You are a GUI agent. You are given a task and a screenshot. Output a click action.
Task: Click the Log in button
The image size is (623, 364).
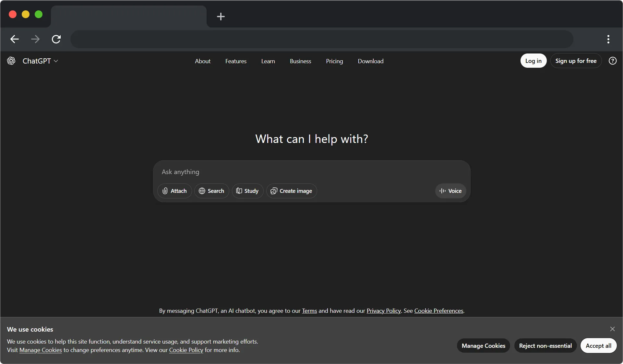[x=533, y=61]
